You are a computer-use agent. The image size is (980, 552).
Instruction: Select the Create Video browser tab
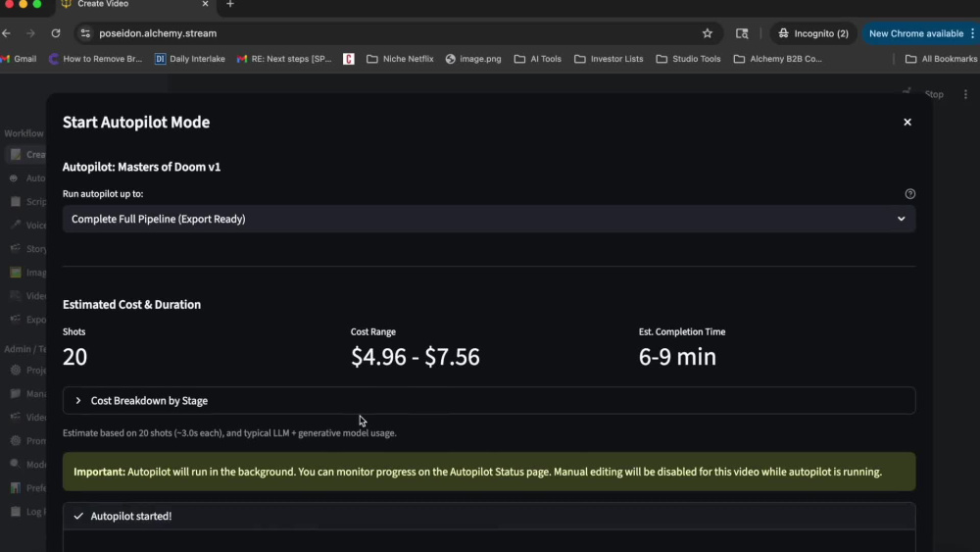134,4
